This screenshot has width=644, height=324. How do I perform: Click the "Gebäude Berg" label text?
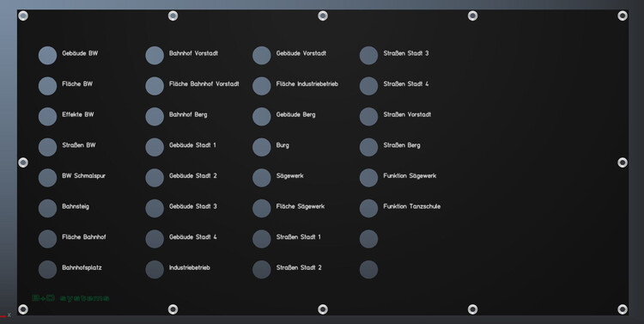296,114
